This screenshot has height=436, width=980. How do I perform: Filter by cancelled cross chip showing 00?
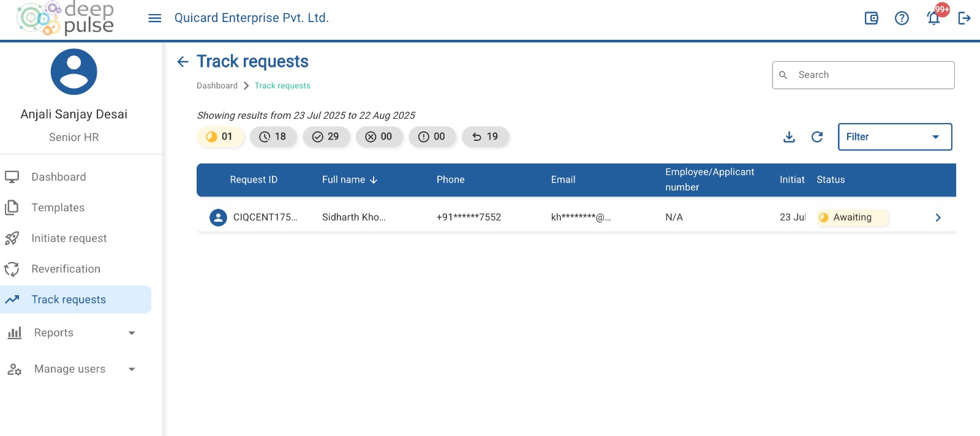click(x=379, y=137)
